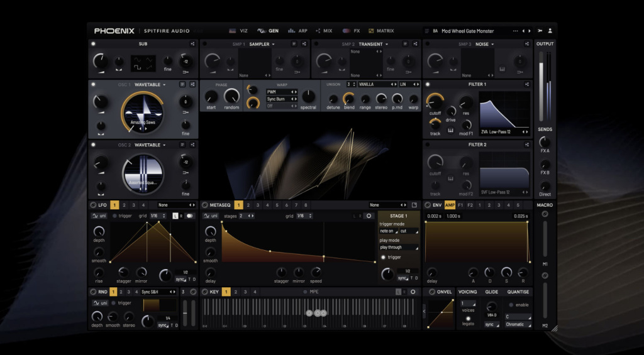Open the ZVA Low-Pass 12 filter type selector
Screen dimensions: 644x355
pyautogui.click(x=505, y=132)
